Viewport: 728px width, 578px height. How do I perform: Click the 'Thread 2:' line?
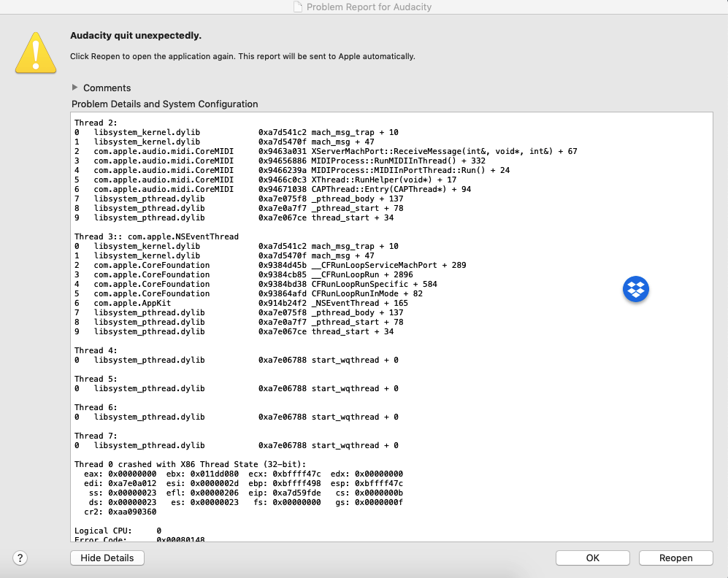point(96,123)
